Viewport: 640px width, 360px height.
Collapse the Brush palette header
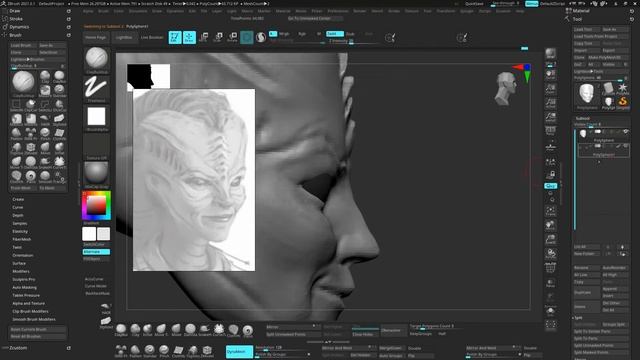coord(16,35)
